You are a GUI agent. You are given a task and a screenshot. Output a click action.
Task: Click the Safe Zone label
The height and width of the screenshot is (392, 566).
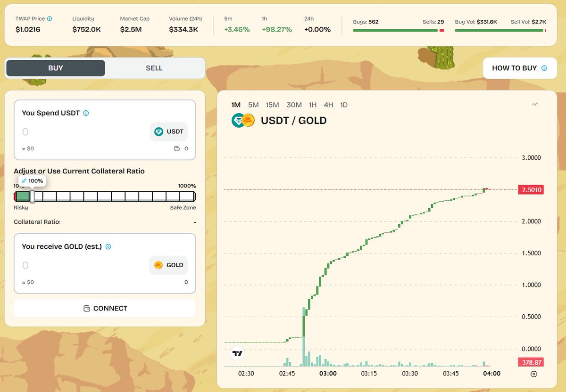click(x=183, y=208)
